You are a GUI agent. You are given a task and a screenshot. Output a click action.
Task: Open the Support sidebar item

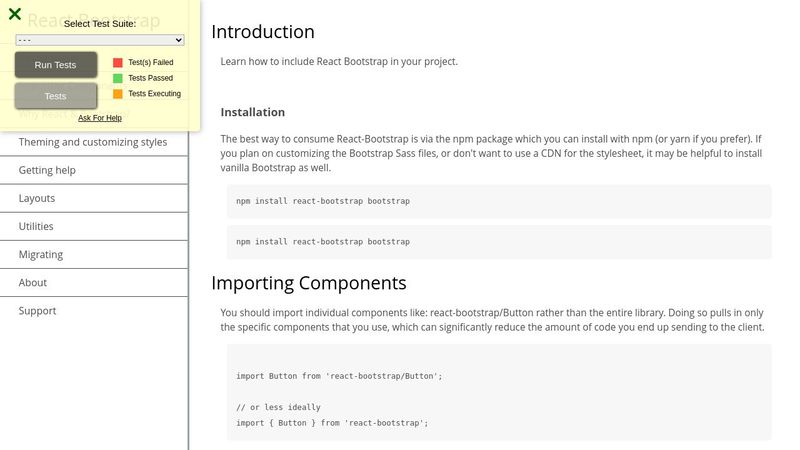pos(94,311)
